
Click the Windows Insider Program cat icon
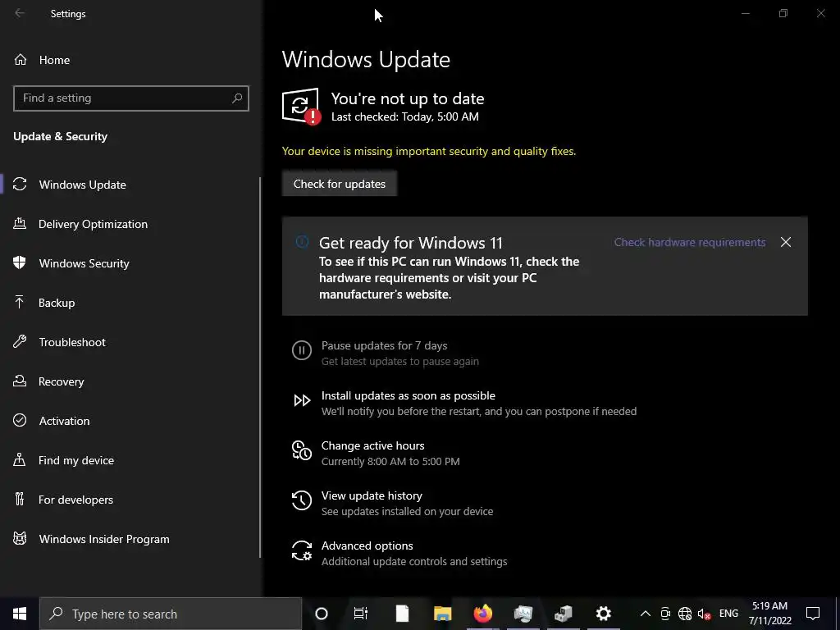point(20,538)
